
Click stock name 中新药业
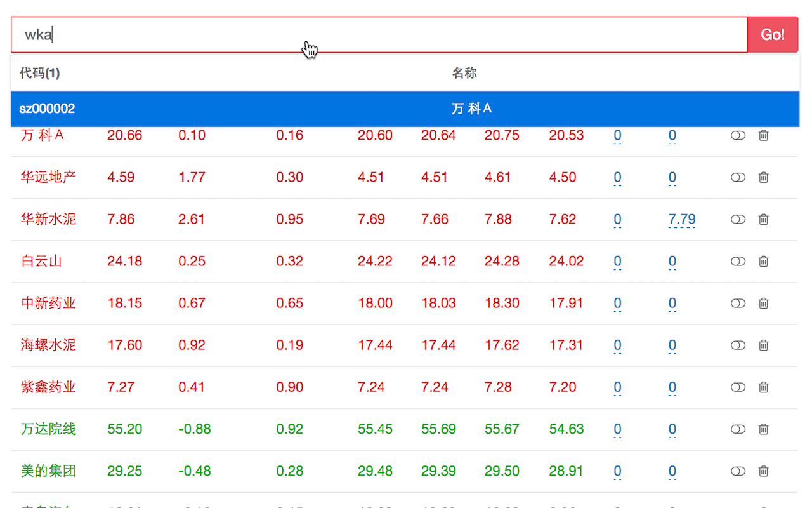pyautogui.click(x=48, y=303)
